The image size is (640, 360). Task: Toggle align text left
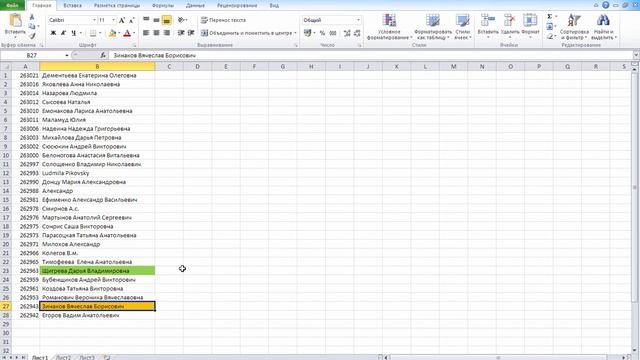pos(146,33)
